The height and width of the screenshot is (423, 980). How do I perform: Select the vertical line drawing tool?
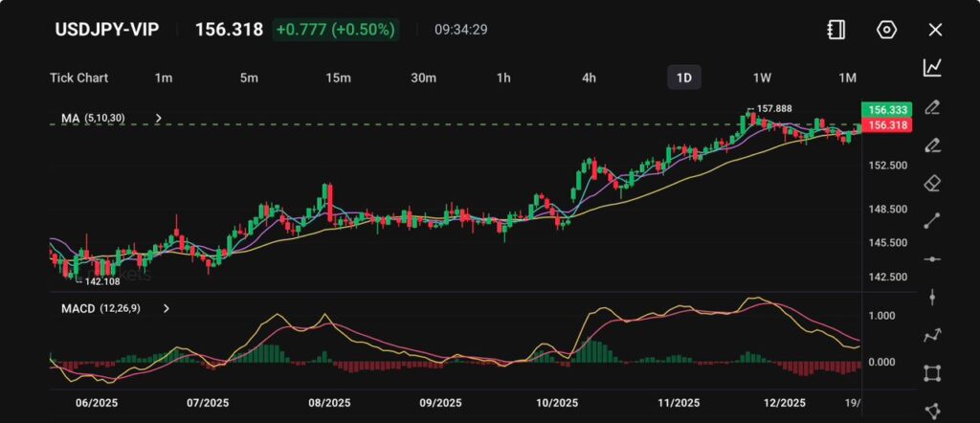click(932, 297)
